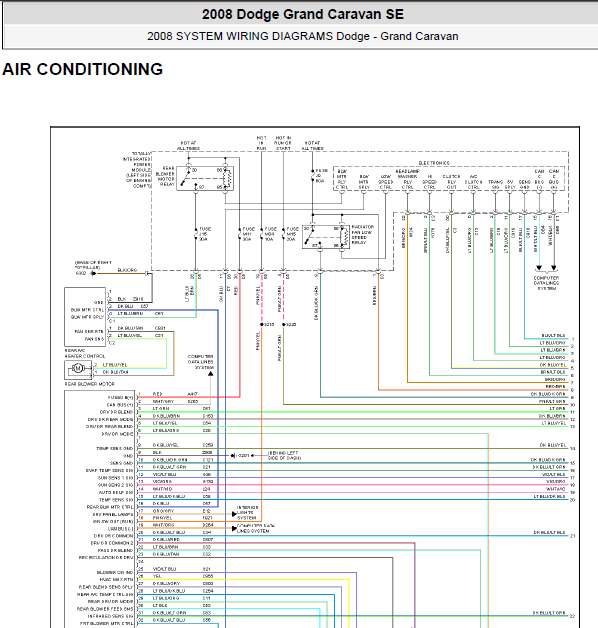Click the "BLK/ORG" wire label near G302
The width and height of the screenshot is (598, 628).
(127, 270)
